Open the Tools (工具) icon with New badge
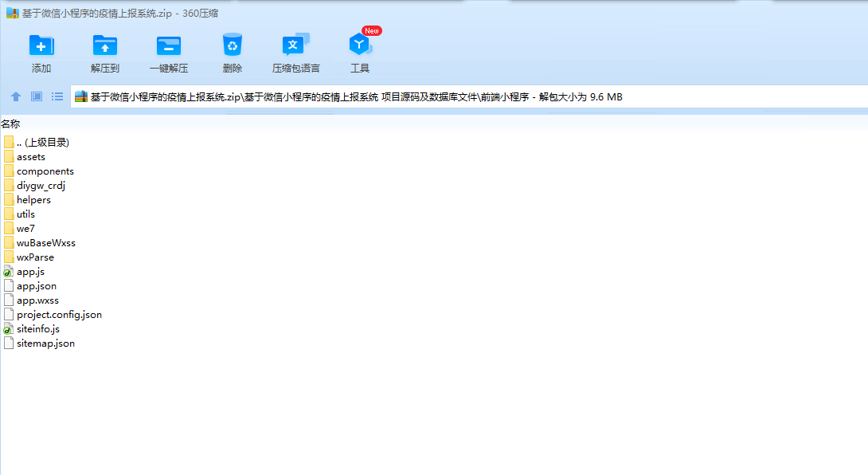Screen dimensions: 868x475 click(360, 45)
